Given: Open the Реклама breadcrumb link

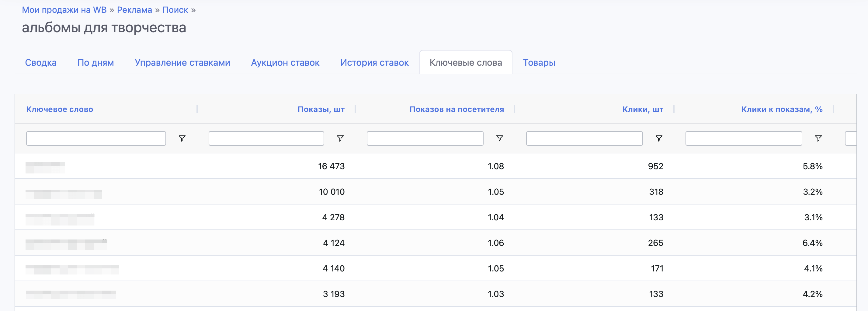Looking at the screenshot, I should tap(134, 9).
